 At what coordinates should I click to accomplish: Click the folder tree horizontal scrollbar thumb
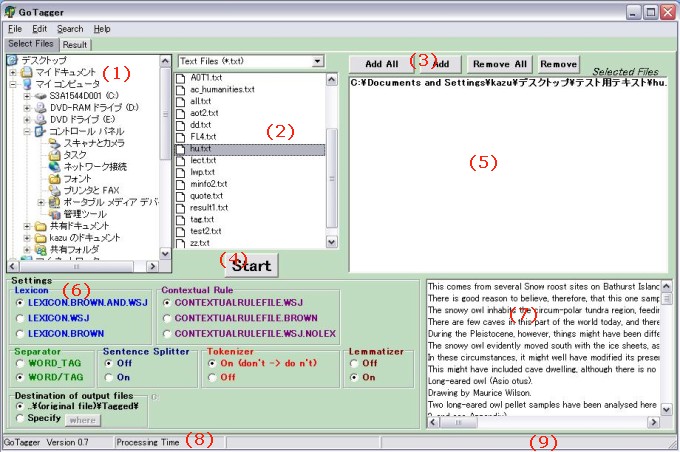tap(76, 266)
